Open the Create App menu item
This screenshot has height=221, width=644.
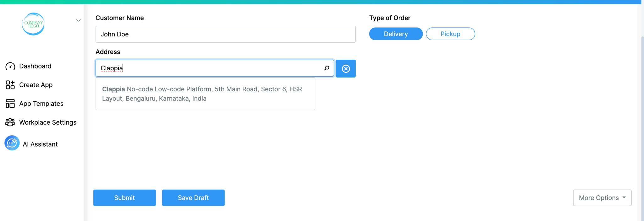point(36,85)
